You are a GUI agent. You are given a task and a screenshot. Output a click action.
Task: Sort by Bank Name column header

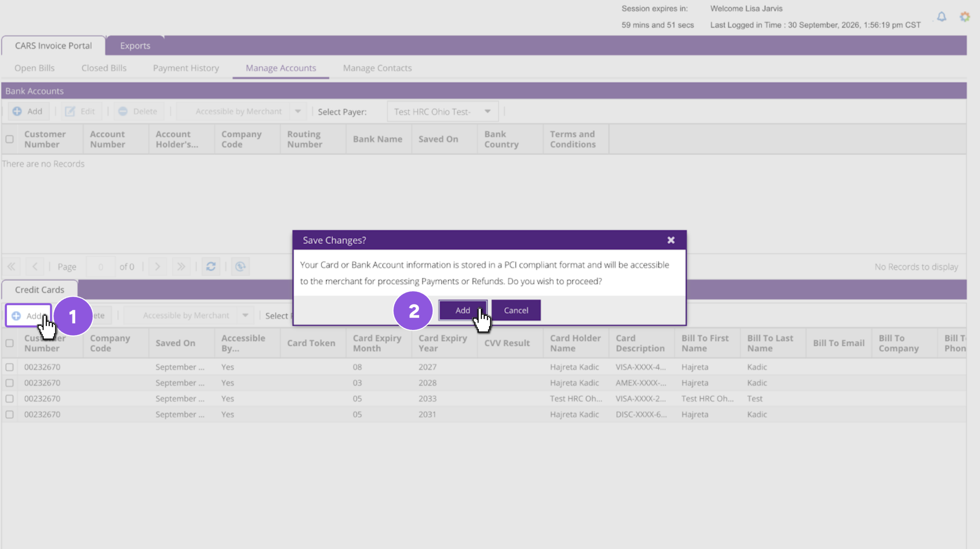pyautogui.click(x=379, y=139)
